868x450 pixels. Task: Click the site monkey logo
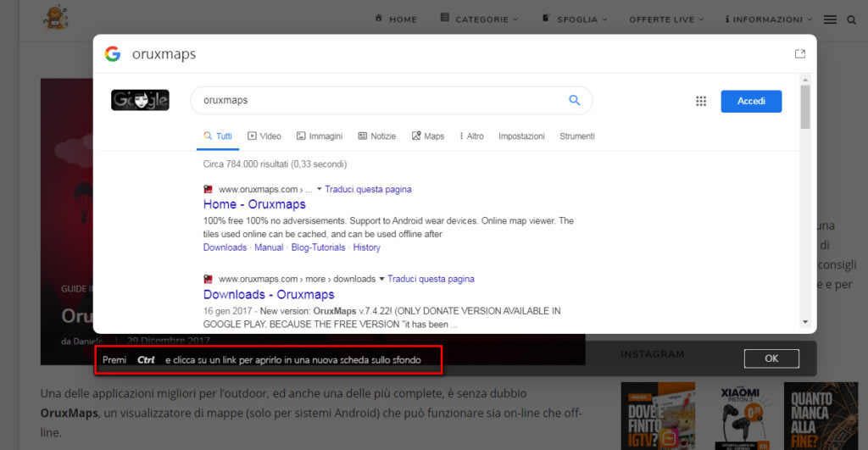click(x=55, y=17)
